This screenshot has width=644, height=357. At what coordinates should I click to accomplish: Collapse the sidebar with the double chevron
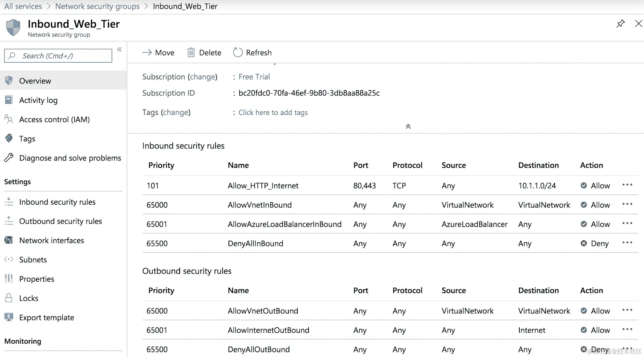tap(119, 50)
